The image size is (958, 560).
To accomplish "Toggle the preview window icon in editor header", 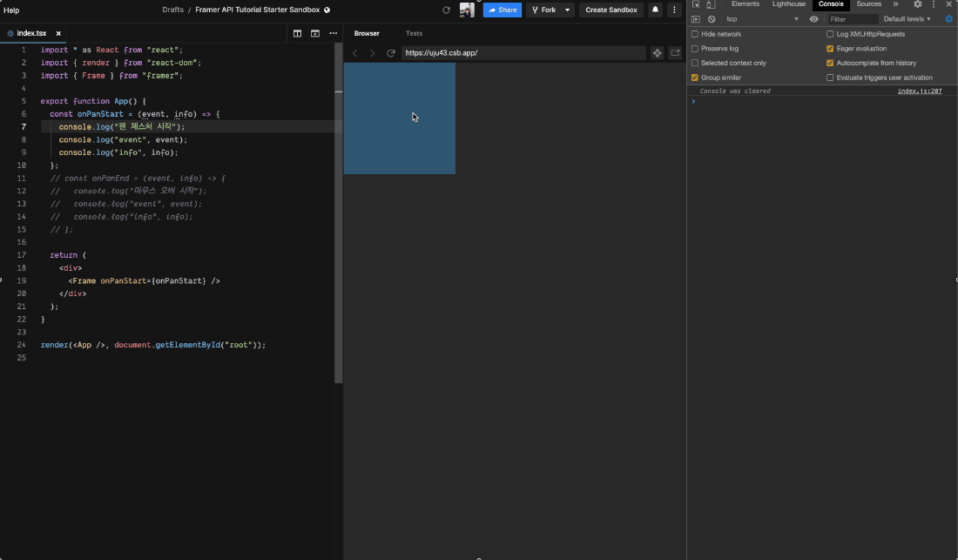I will pyautogui.click(x=315, y=34).
